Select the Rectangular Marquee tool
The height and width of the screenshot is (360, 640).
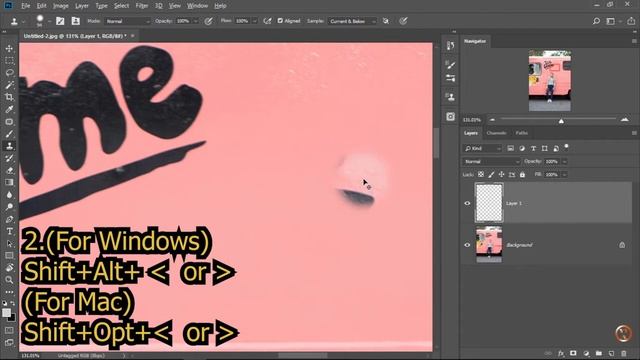(x=9, y=61)
